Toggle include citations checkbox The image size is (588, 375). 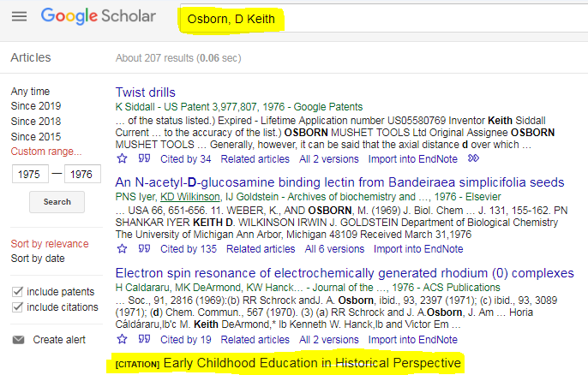[x=17, y=307]
